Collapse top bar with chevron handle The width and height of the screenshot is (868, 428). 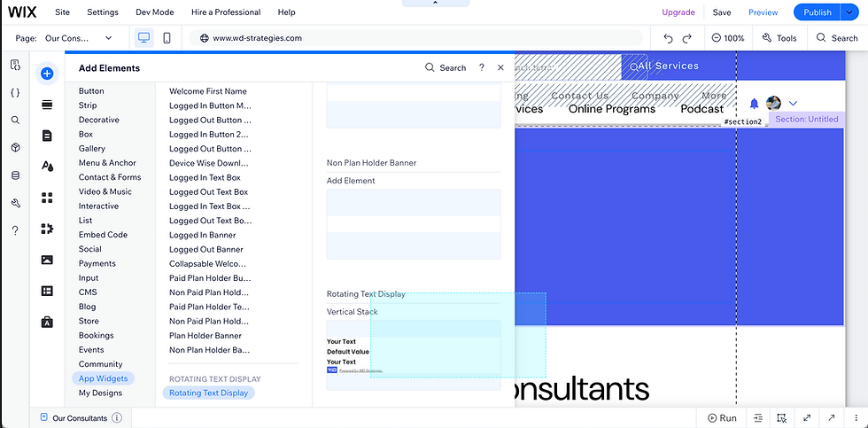(x=435, y=3)
